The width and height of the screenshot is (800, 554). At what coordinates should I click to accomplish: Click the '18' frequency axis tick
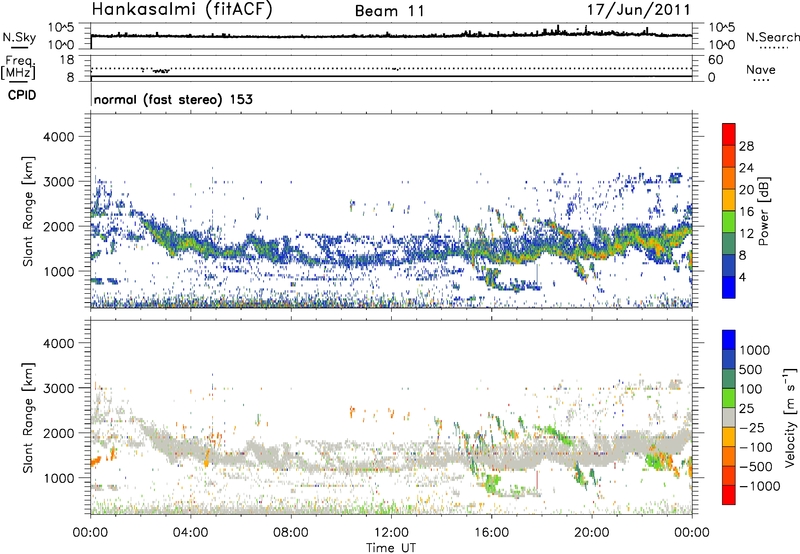67,60
